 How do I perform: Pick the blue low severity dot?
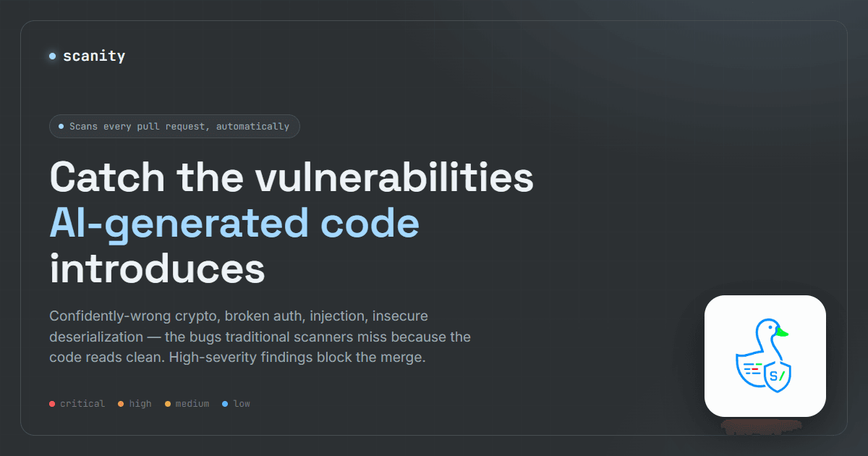[225, 404]
